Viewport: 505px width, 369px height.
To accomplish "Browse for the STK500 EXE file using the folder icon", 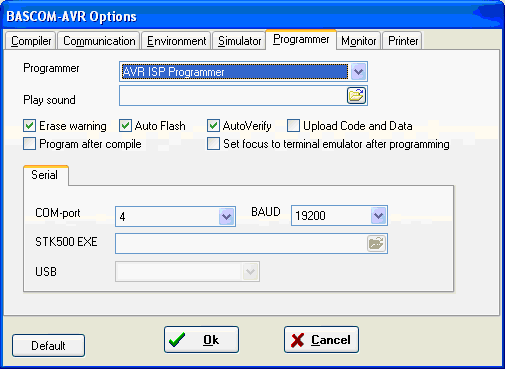I will 376,243.
